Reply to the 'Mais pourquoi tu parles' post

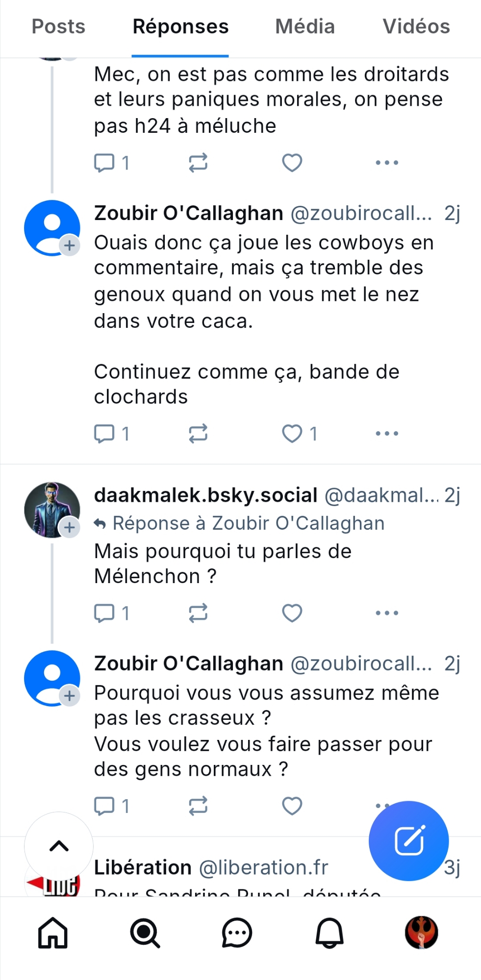[x=104, y=613]
